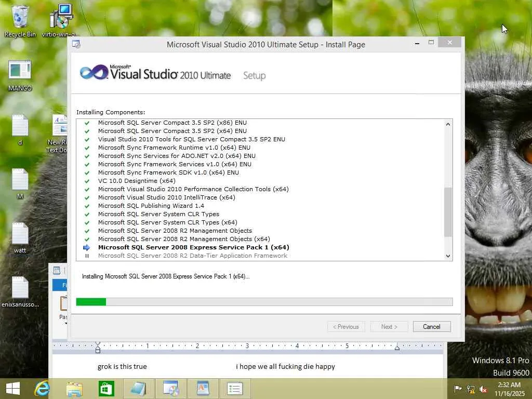The image size is (532, 399).
Task: Select the New Rich Text Document icon
Action: point(58,134)
